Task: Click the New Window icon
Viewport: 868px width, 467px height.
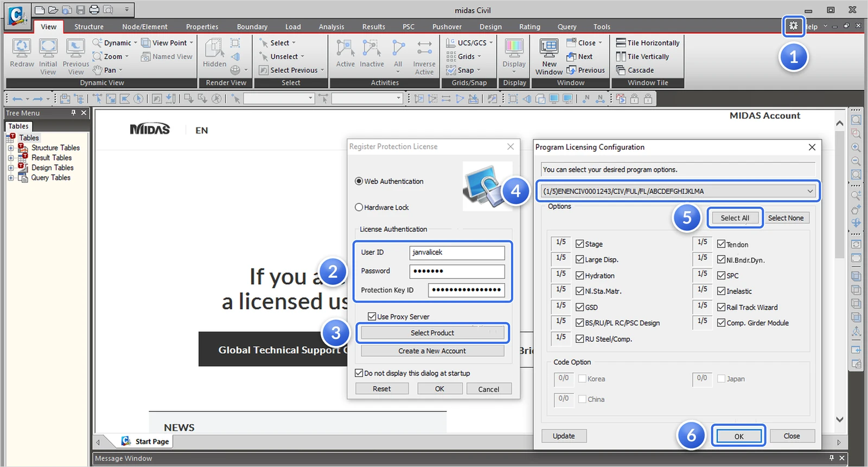Action: coord(549,48)
